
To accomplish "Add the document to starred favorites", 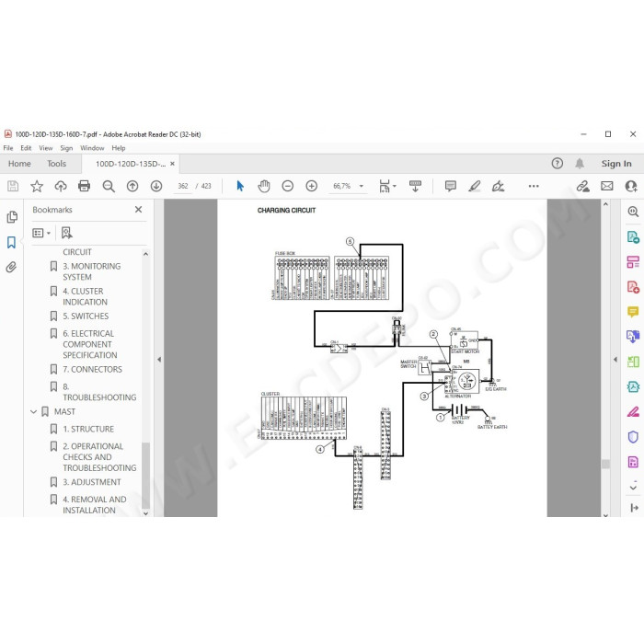I will tap(37, 186).
